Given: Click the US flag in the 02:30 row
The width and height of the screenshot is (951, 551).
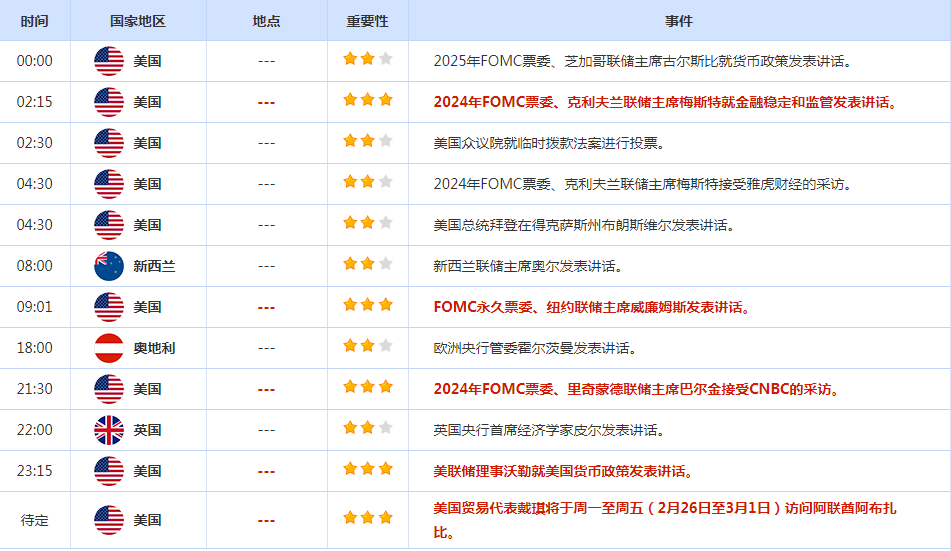Looking at the screenshot, I should click(x=109, y=143).
